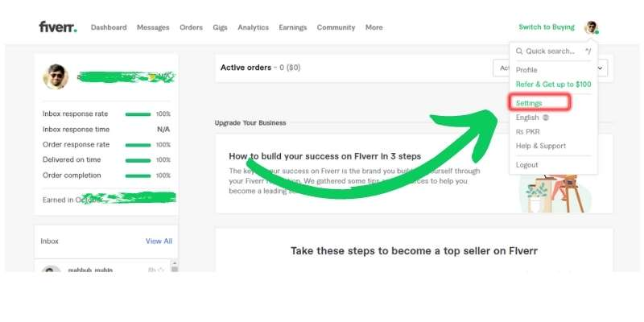Click the Upgrade Your Business label
This screenshot has height=322, width=644.
250,123
